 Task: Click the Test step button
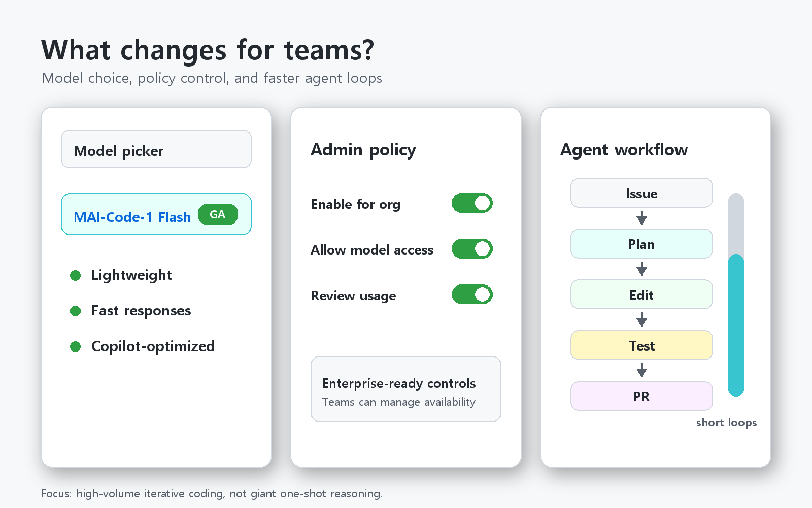point(641,345)
